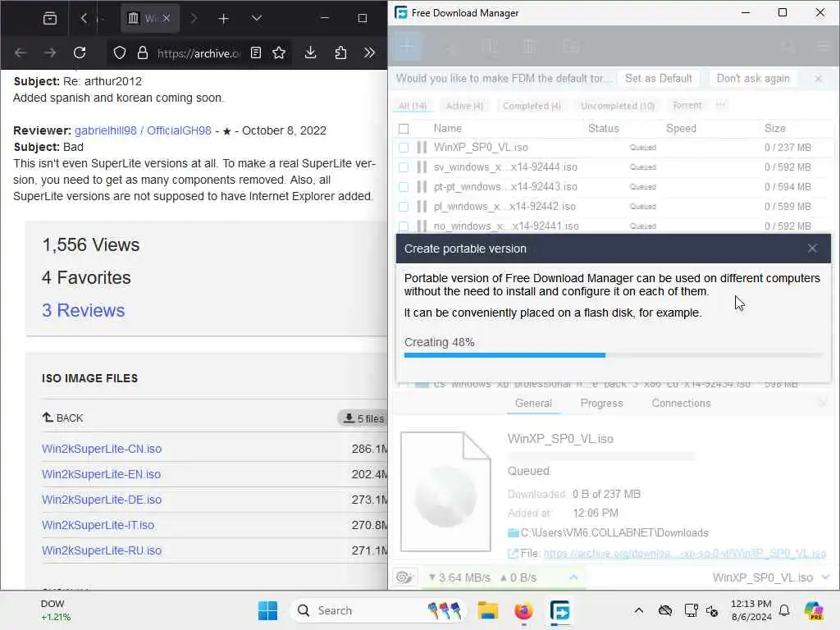Click pause icon for pt-pt_windows x14-92443.iso row
The image size is (840, 630).
pos(422,186)
